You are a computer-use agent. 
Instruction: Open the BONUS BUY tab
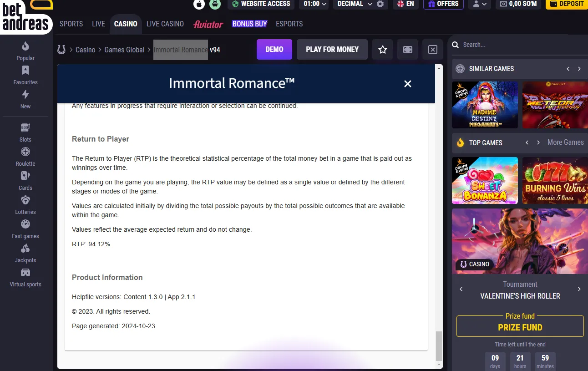(249, 24)
